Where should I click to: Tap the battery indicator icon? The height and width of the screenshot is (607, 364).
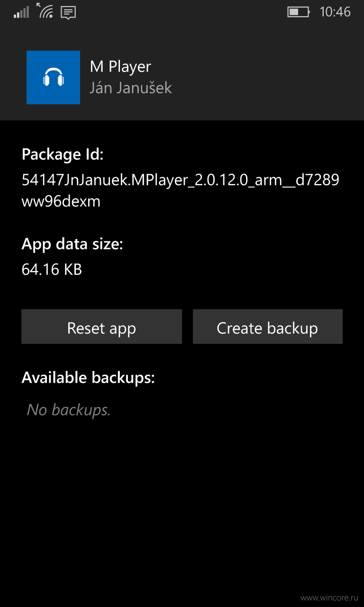pos(299,12)
